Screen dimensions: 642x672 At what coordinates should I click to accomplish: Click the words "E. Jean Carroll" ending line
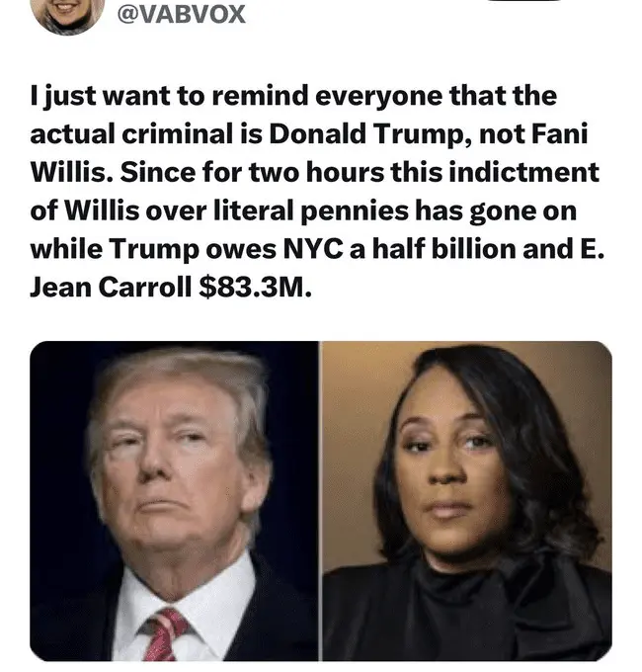pyautogui.click(x=111, y=288)
